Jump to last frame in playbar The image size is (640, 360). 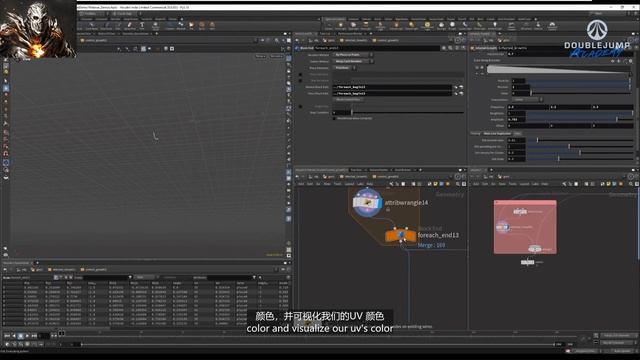pyautogui.click(x=34, y=336)
